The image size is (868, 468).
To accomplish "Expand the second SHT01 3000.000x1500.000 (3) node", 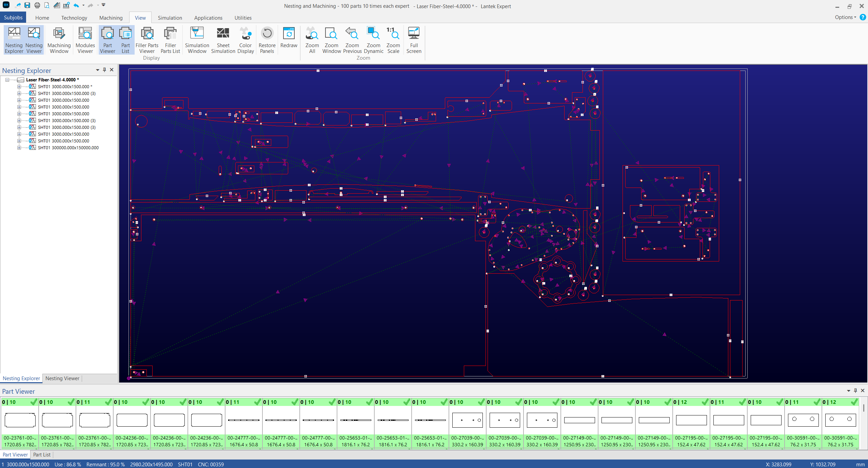I will pos(19,120).
